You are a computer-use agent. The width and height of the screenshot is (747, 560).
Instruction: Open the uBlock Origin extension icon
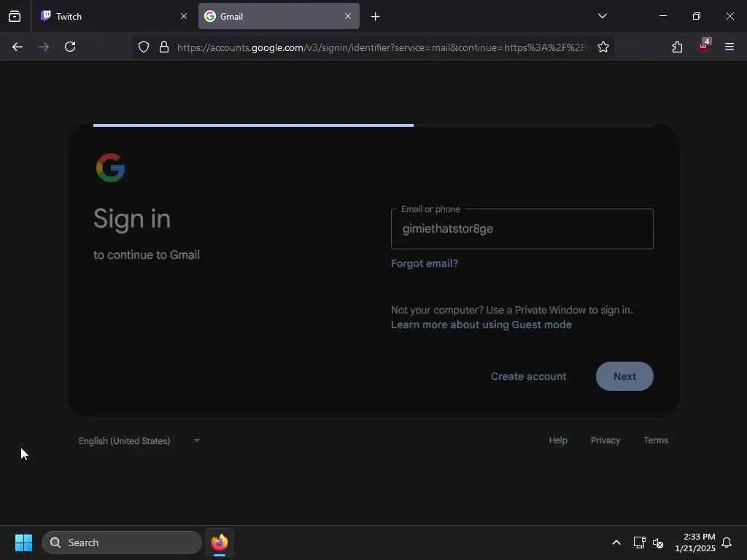(704, 46)
